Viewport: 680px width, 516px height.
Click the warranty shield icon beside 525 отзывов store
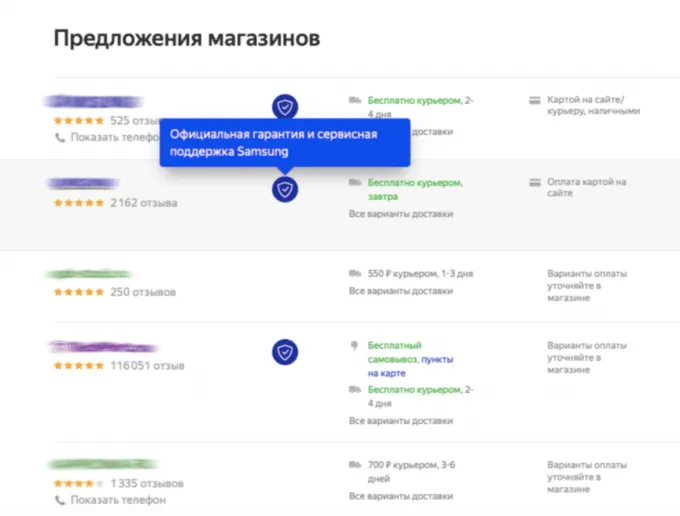tap(286, 105)
